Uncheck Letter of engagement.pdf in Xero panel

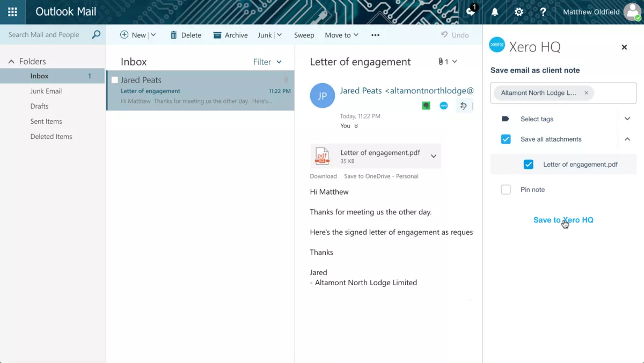coord(529,165)
